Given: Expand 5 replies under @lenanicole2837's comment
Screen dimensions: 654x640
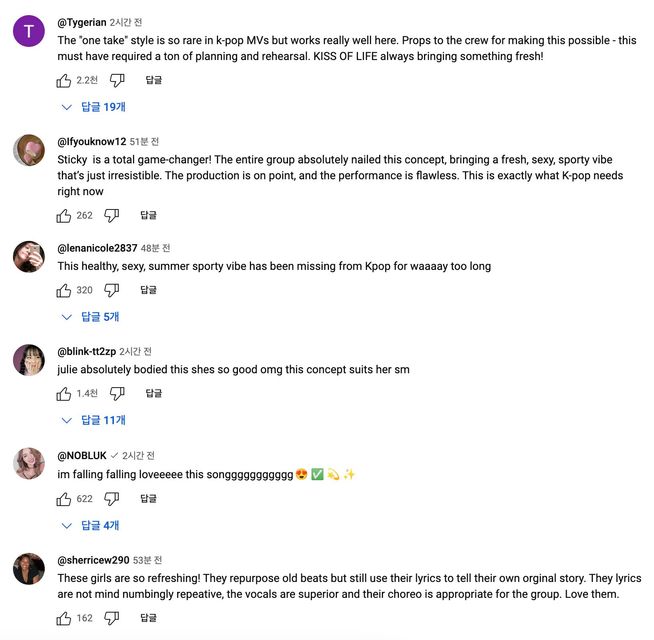Looking at the screenshot, I should (90, 317).
